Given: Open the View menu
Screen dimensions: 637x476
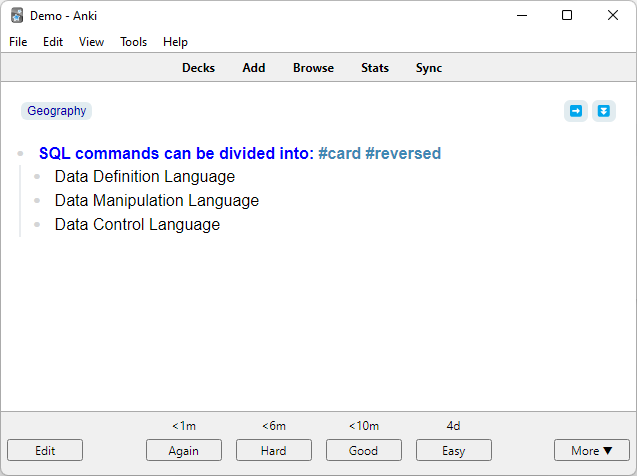Looking at the screenshot, I should (x=91, y=42).
